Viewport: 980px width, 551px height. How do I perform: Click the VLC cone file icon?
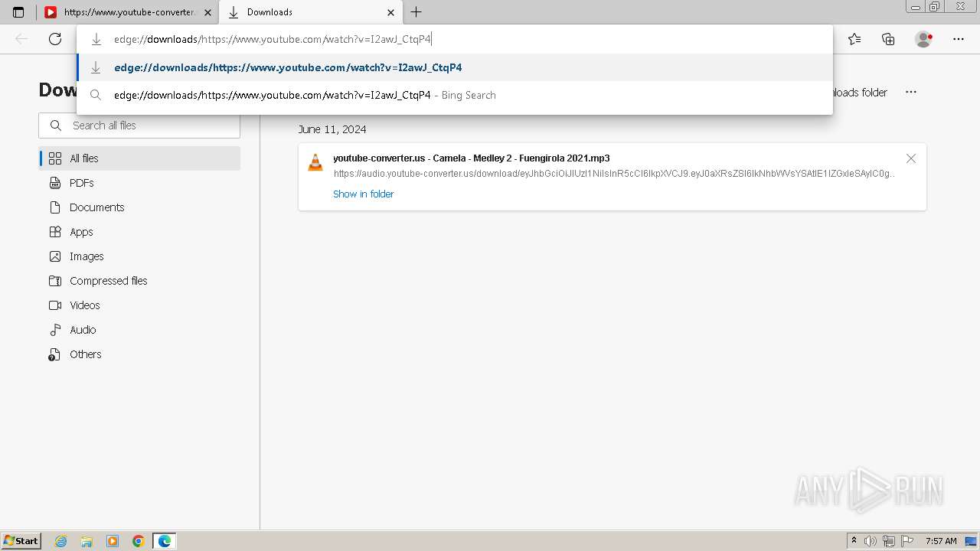tap(315, 162)
